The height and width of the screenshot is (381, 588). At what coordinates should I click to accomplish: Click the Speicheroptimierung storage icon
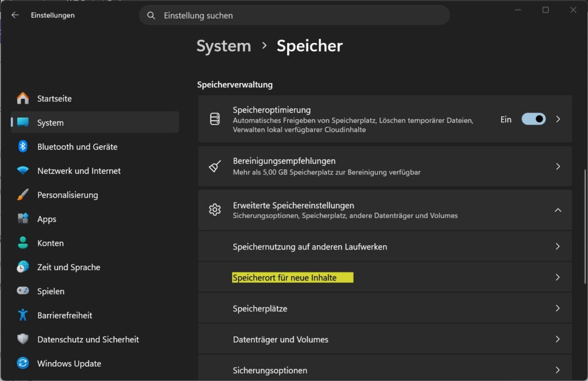(x=215, y=119)
